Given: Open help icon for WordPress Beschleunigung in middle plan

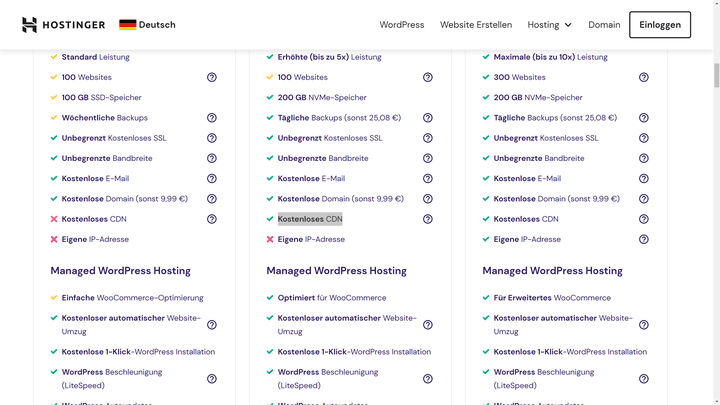Looking at the screenshot, I should pos(428,379).
